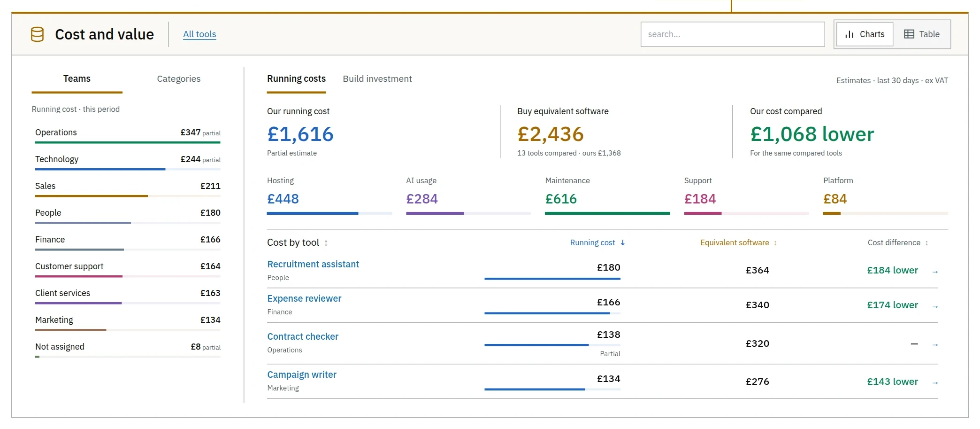Select the Marketing team row
Image resolution: width=980 pixels, height=429 pixels.
pos(128,322)
